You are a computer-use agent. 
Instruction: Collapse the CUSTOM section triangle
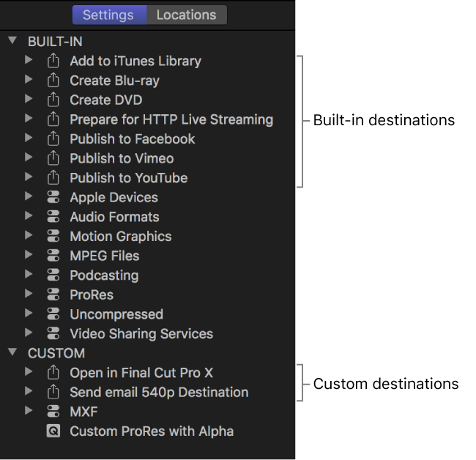(12, 352)
